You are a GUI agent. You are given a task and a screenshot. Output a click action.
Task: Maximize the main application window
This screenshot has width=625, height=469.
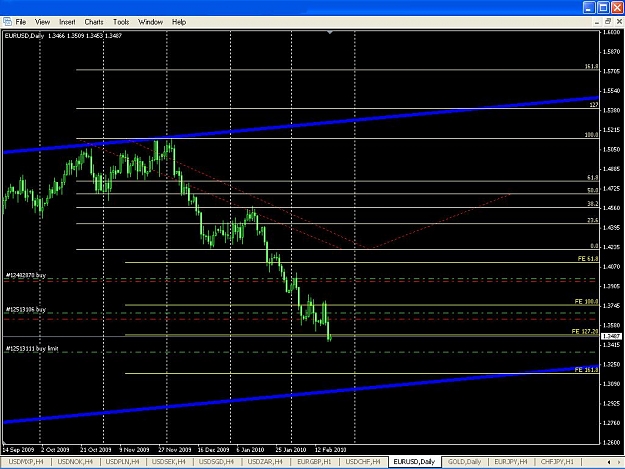click(x=604, y=8)
